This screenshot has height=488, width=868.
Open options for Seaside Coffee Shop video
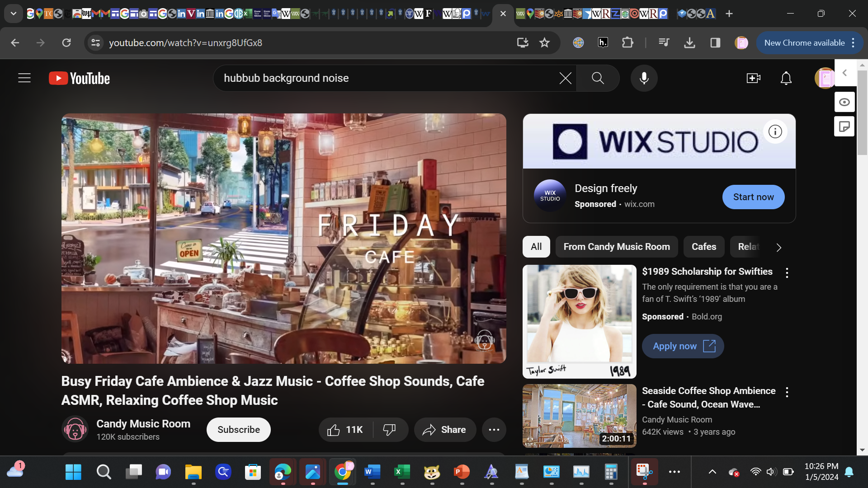[x=787, y=392]
